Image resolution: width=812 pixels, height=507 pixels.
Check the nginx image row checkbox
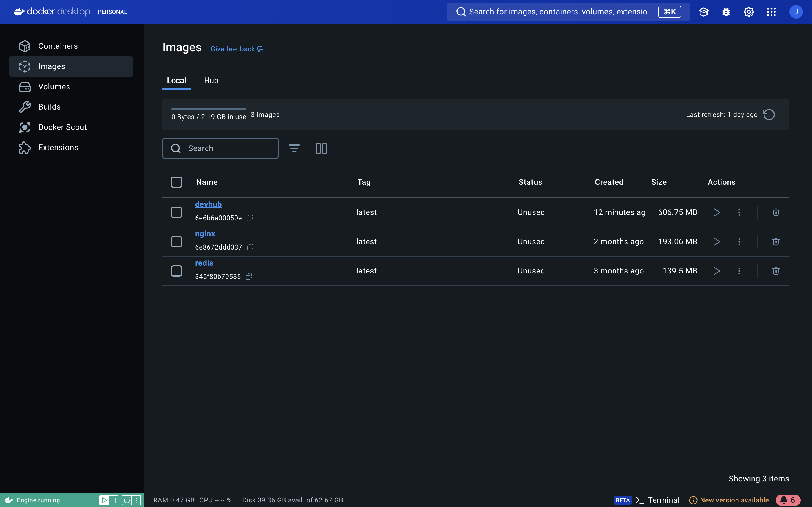pos(176,242)
